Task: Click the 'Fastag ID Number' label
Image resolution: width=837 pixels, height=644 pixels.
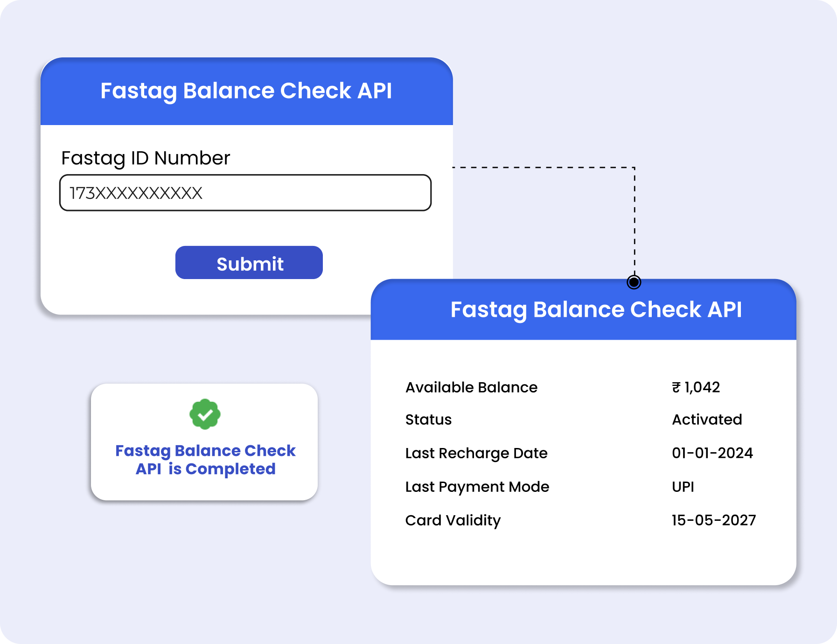Action: (x=146, y=158)
